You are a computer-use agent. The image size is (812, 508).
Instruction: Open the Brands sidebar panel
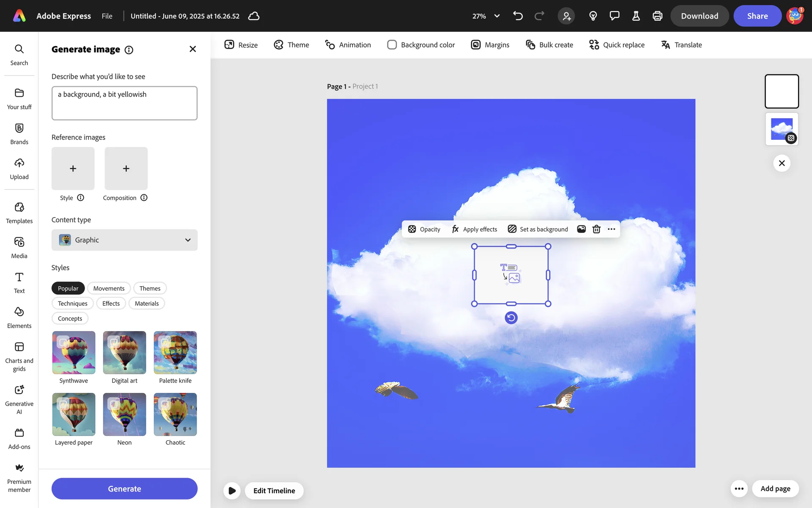[19, 134]
